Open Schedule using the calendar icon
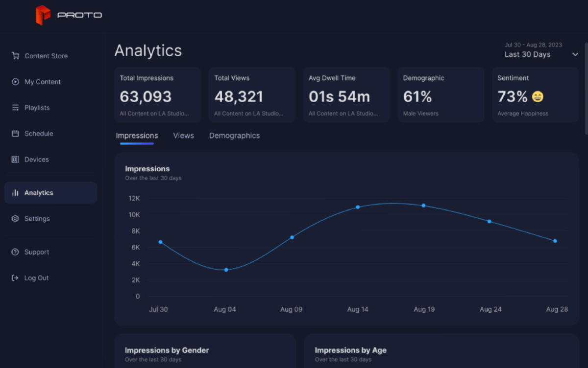The image size is (588, 368). click(15, 133)
